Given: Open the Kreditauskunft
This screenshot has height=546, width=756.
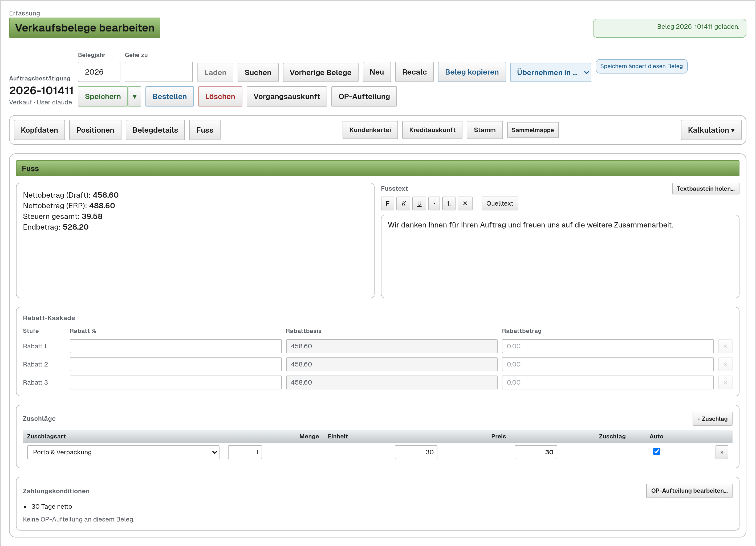Looking at the screenshot, I should pos(432,130).
